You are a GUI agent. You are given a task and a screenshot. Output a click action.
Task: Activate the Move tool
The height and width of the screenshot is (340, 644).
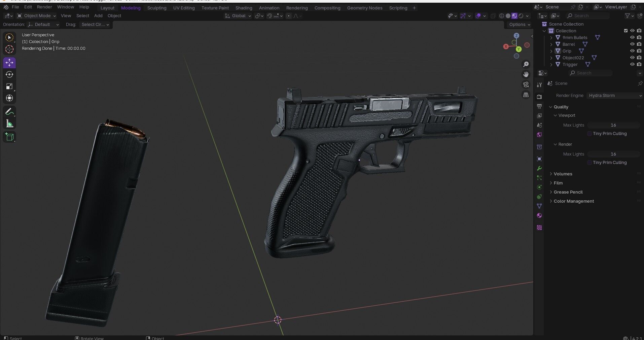[x=9, y=63]
